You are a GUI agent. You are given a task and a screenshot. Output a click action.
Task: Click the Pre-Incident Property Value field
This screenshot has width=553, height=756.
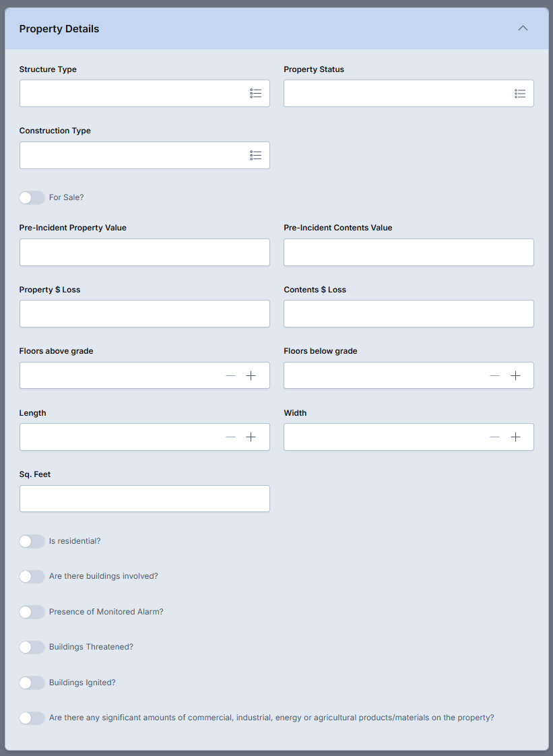tap(145, 252)
